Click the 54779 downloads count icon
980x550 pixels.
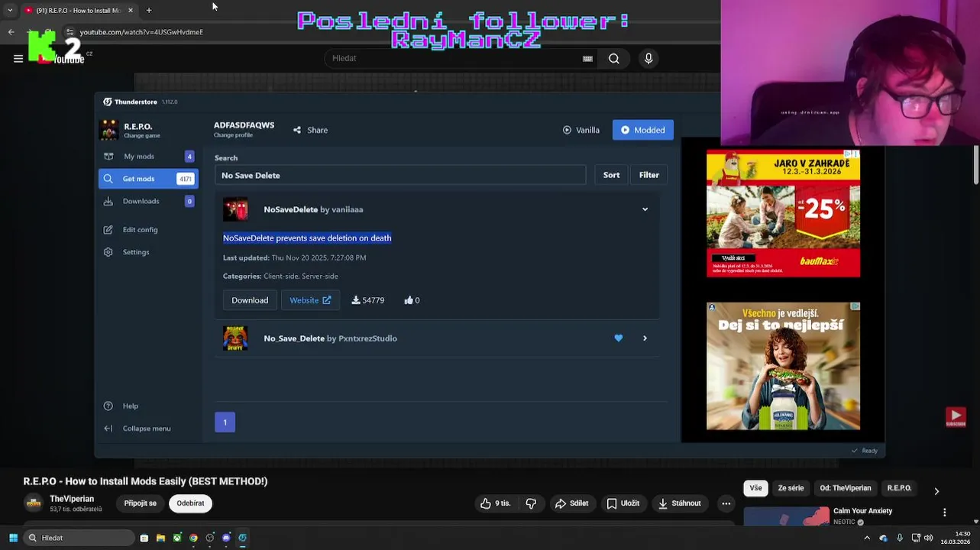[x=356, y=300]
